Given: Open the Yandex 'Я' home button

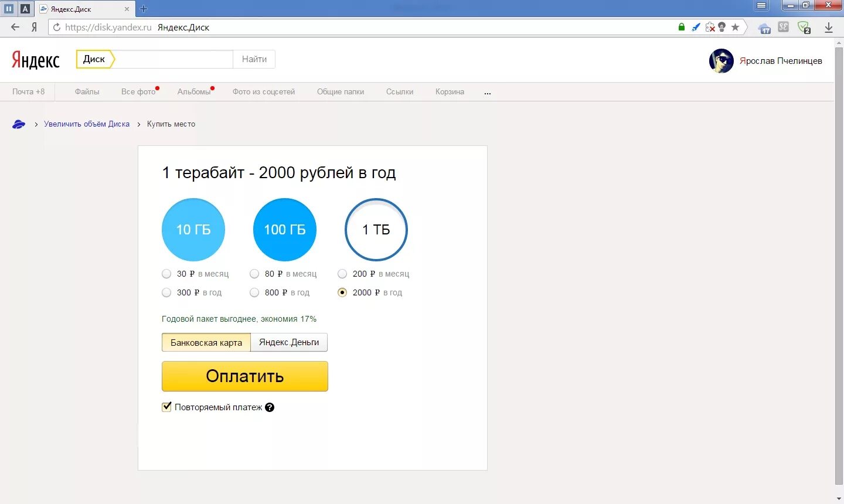Looking at the screenshot, I should (x=34, y=27).
